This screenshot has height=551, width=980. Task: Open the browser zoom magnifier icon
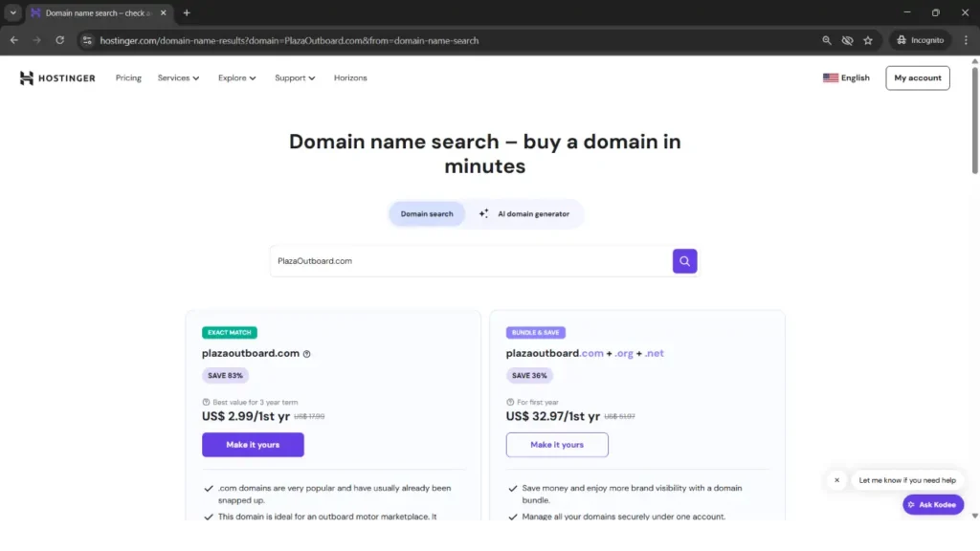(827, 40)
